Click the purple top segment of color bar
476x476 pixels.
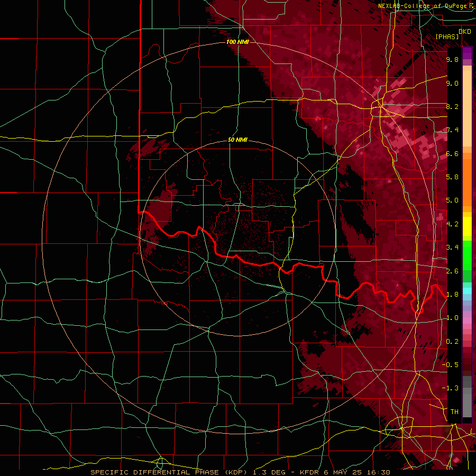click(x=467, y=53)
